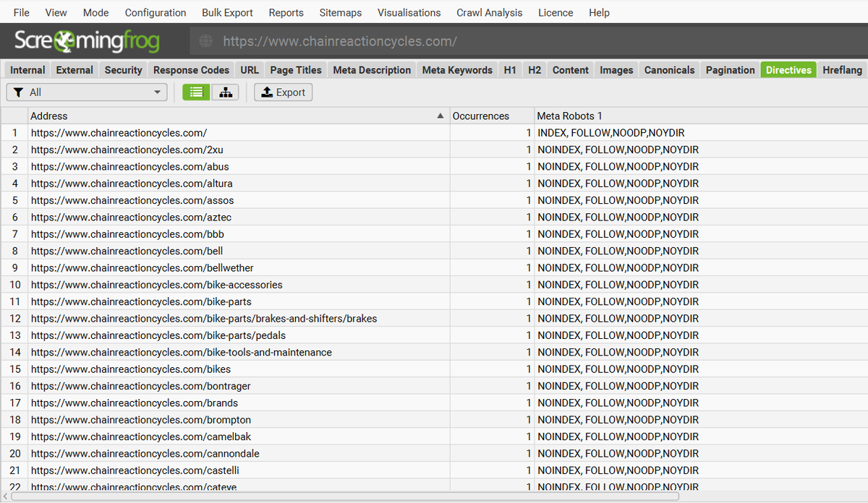
Task: Select the /brompton address row
Action: 434,420
